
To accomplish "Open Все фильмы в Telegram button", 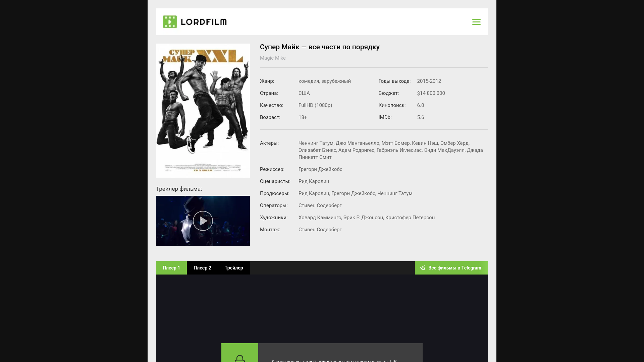I will 451,268.
